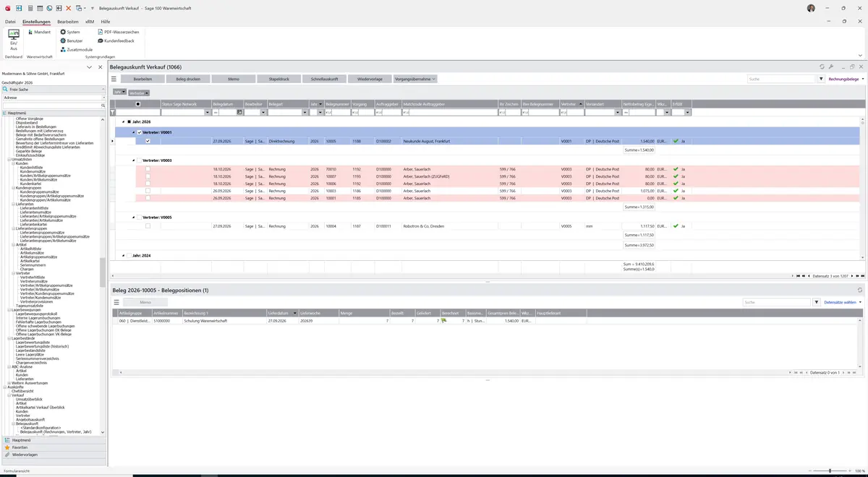Click the user profile avatar in title bar
Viewport: 868px width, 477px height.
[811, 8]
